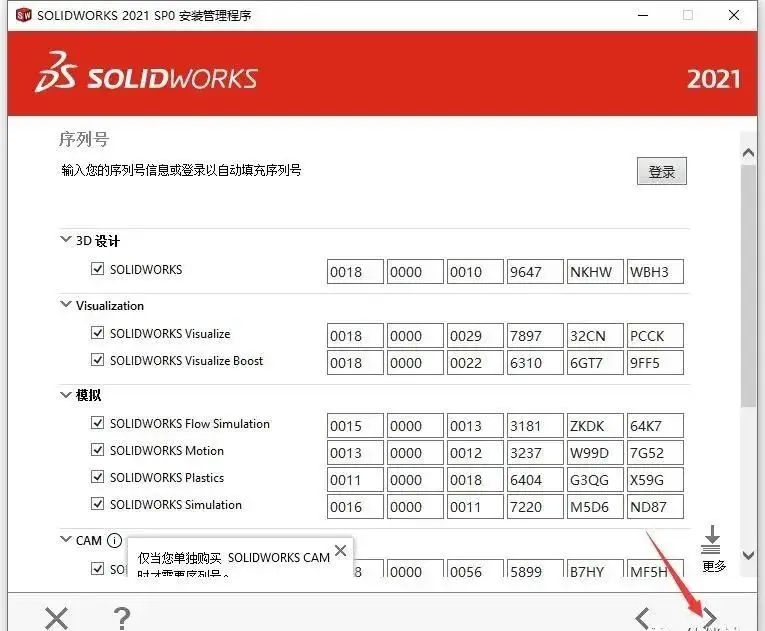Click the SOLIDWORKS Plastics product label
Image resolution: width=765 pixels, height=631 pixels.
[x=167, y=477]
